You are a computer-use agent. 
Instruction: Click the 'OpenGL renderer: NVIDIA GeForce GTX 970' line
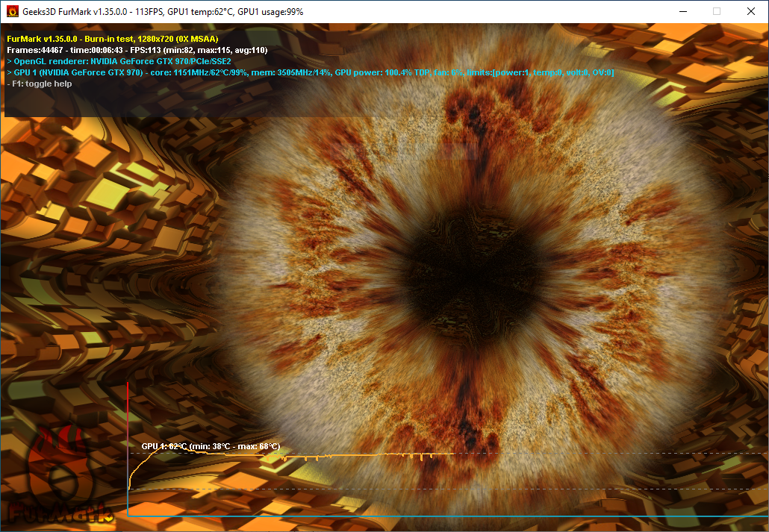pyautogui.click(x=119, y=61)
